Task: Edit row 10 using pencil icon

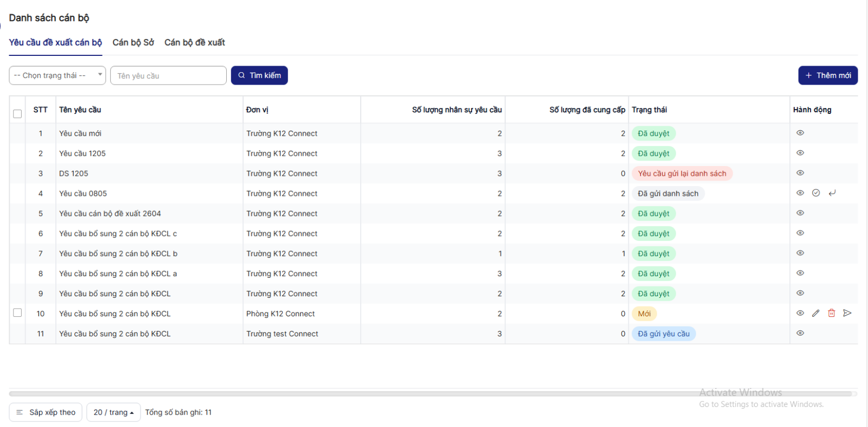Action: pyautogui.click(x=815, y=313)
